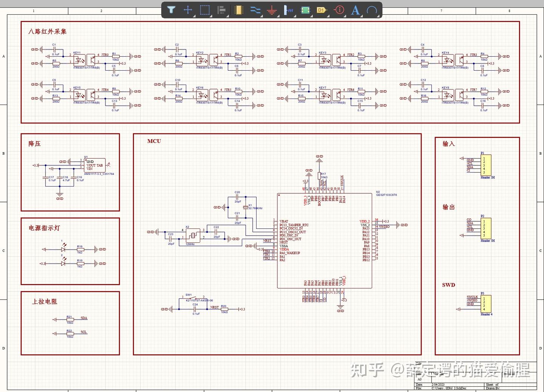Select the 降压 section heading

click(x=35, y=144)
